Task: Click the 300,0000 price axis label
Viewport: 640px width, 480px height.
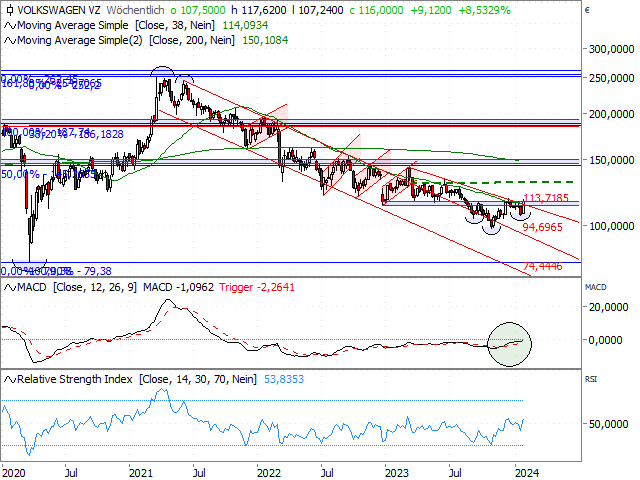Action: coord(612,48)
